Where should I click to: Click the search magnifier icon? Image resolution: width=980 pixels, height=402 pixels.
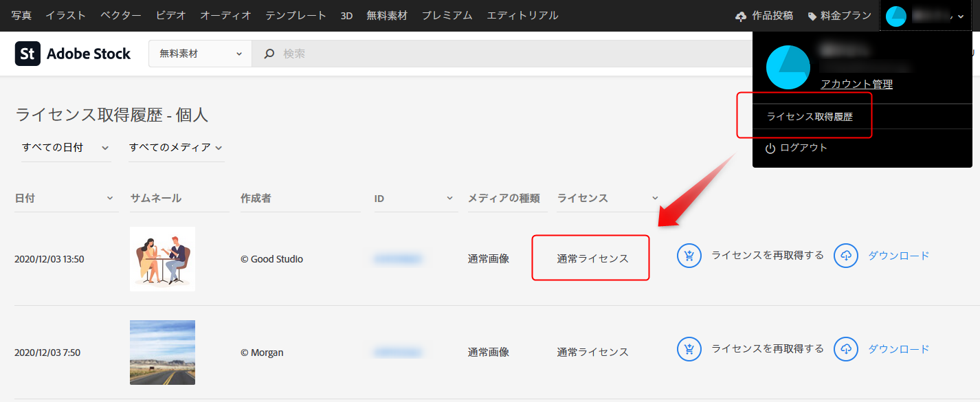[x=269, y=54]
